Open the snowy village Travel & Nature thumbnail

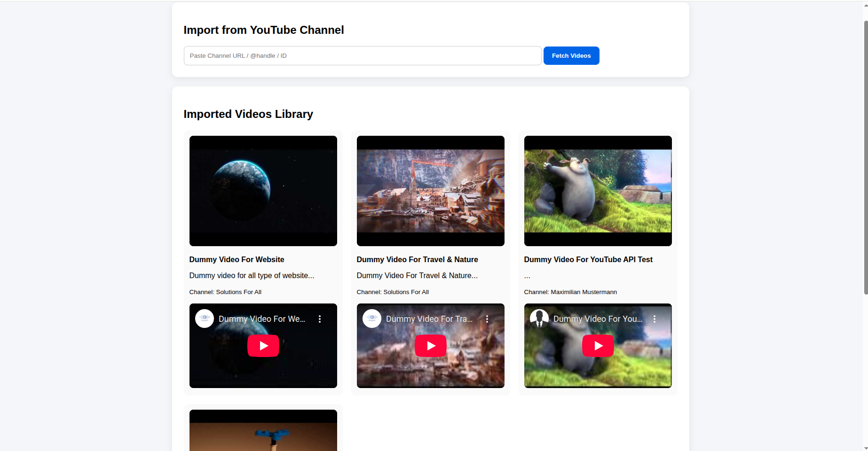pyautogui.click(x=430, y=191)
